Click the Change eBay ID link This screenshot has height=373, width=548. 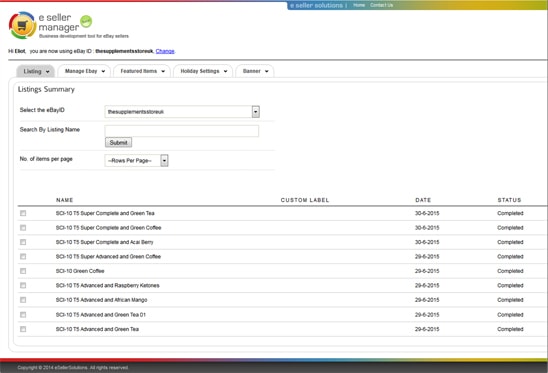click(x=165, y=51)
